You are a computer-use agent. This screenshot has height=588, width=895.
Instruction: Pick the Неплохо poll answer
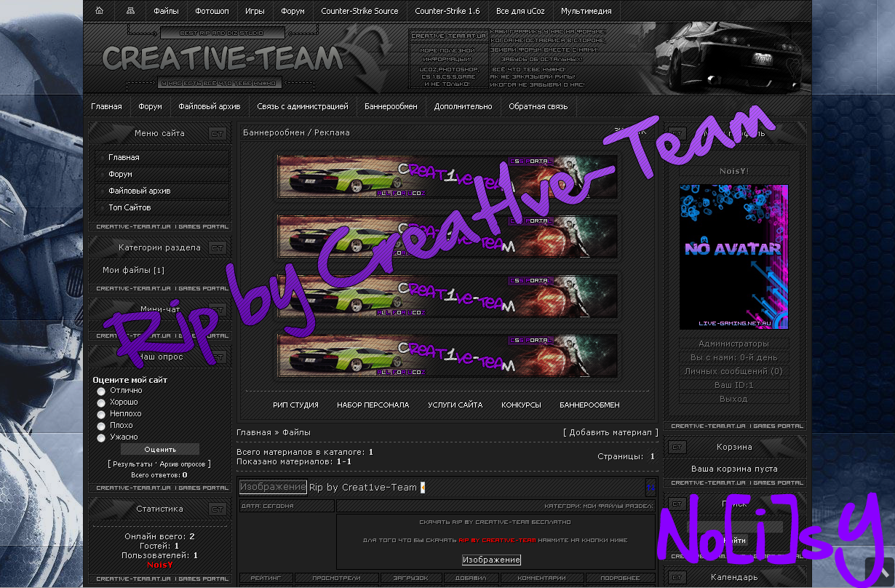[x=101, y=414]
